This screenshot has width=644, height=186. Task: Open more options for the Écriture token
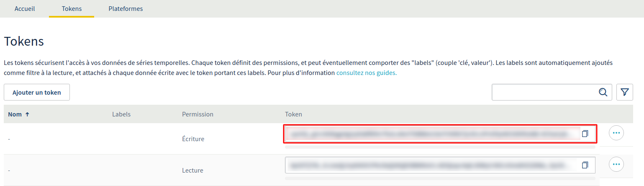tap(616, 133)
